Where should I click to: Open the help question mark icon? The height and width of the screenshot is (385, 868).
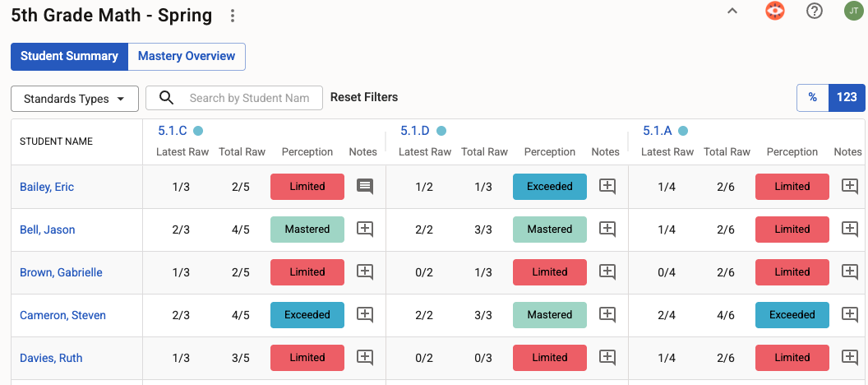pyautogui.click(x=815, y=11)
